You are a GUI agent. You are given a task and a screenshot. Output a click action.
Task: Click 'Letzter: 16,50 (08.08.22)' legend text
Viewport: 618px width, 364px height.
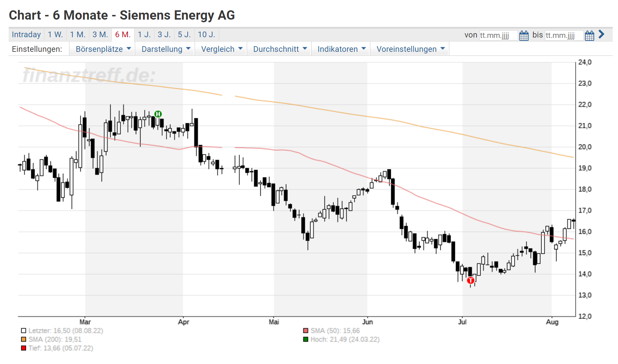point(66,330)
